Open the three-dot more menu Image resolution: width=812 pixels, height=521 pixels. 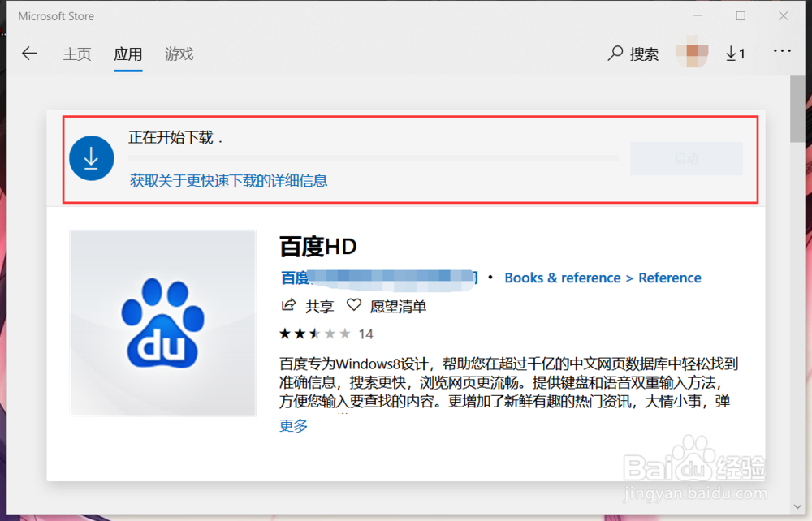pos(782,50)
